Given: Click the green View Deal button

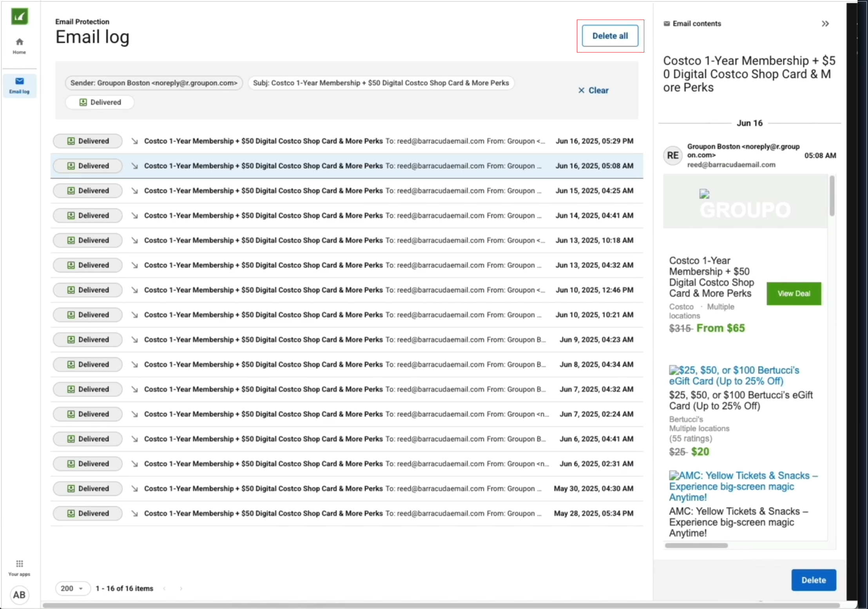Looking at the screenshot, I should click(x=794, y=294).
